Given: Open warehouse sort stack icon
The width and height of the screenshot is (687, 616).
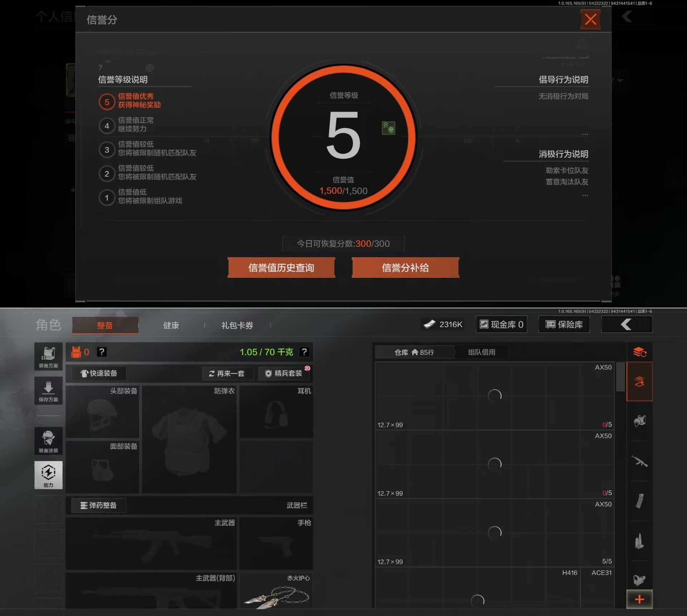Looking at the screenshot, I should (x=639, y=352).
